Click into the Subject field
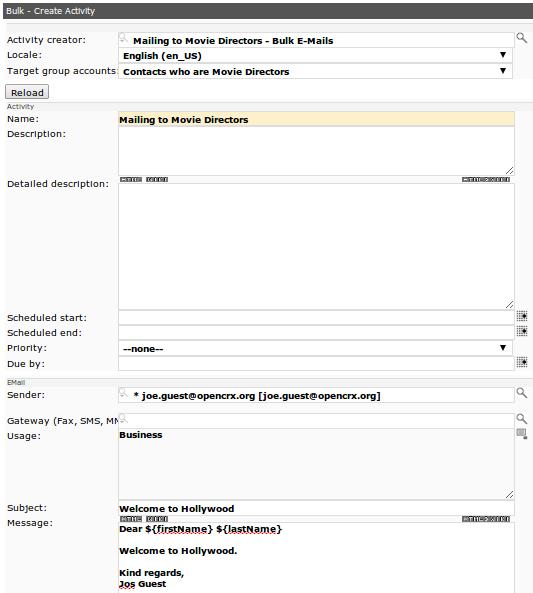 pyautogui.click(x=316, y=508)
